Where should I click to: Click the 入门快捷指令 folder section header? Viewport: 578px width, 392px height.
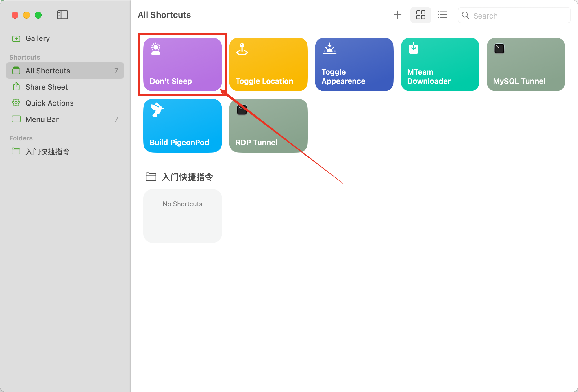pos(187,177)
